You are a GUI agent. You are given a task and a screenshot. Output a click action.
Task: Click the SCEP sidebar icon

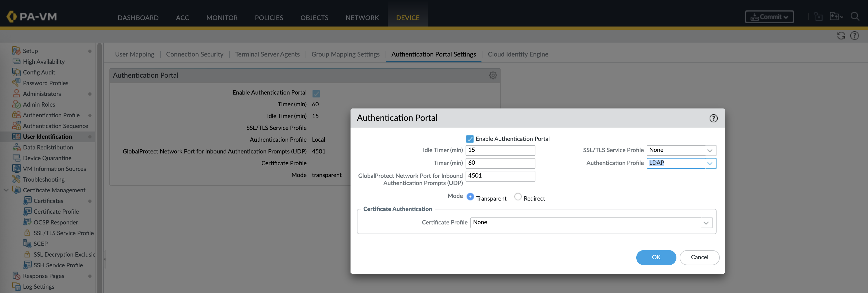point(27,243)
